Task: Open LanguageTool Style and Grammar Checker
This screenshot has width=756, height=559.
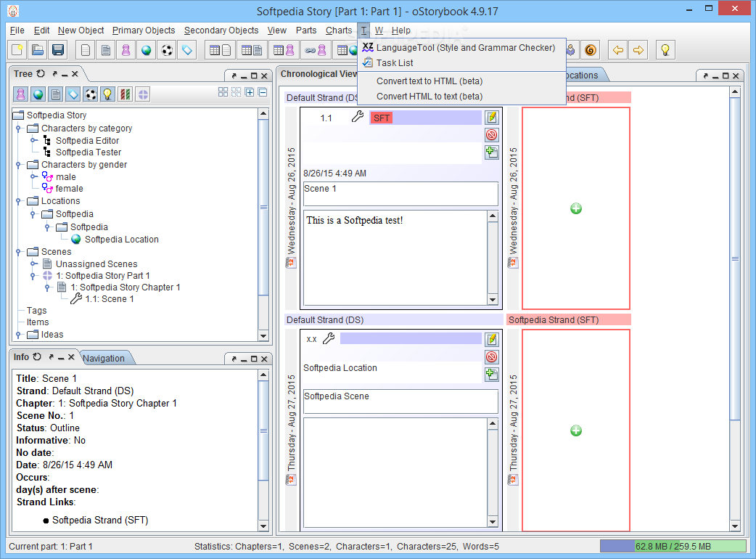Action: point(461,47)
